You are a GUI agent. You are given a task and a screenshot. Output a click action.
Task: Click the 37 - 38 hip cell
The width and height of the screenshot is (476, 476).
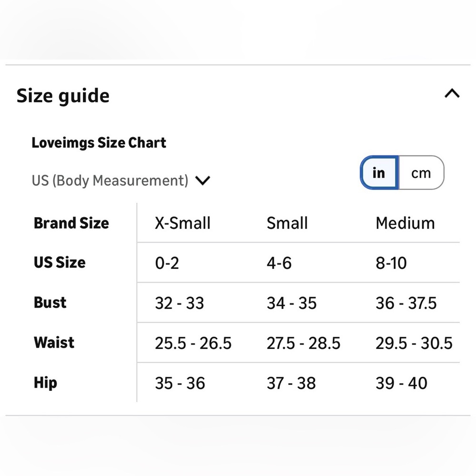(x=291, y=383)
